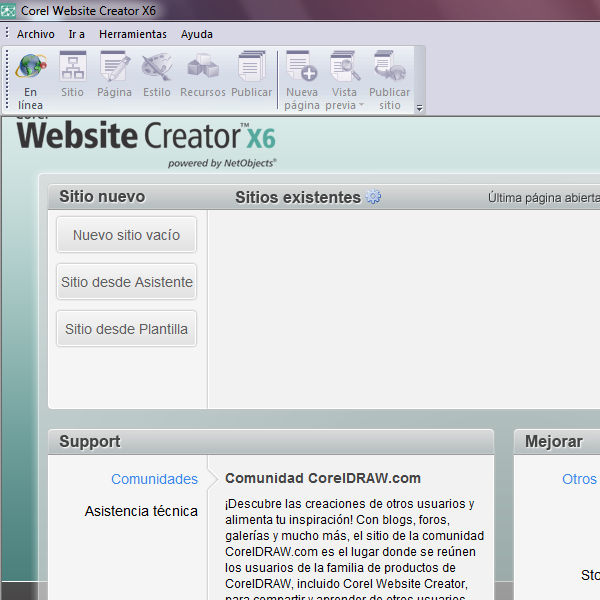Click the Publicar sitio icon

click(390, 66)
